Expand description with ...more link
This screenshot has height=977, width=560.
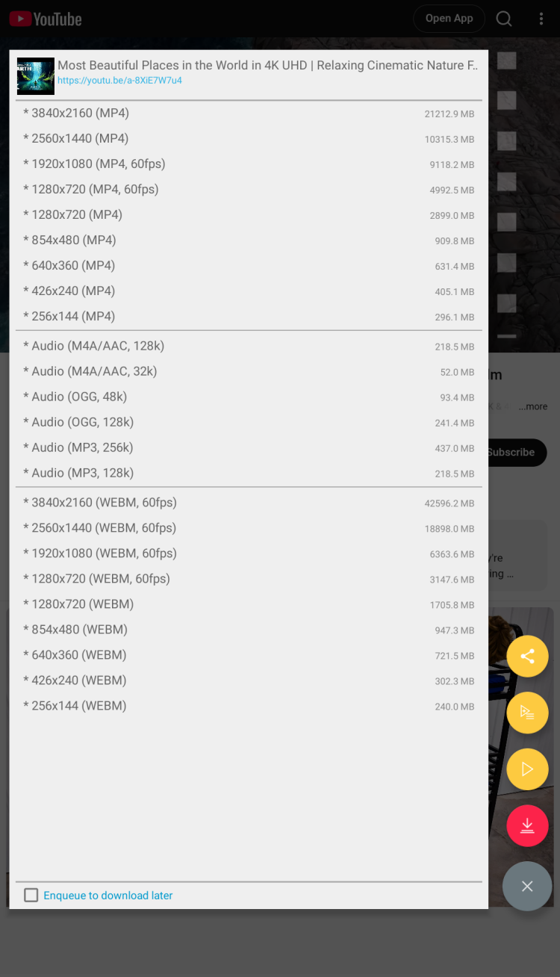point(533,407)
